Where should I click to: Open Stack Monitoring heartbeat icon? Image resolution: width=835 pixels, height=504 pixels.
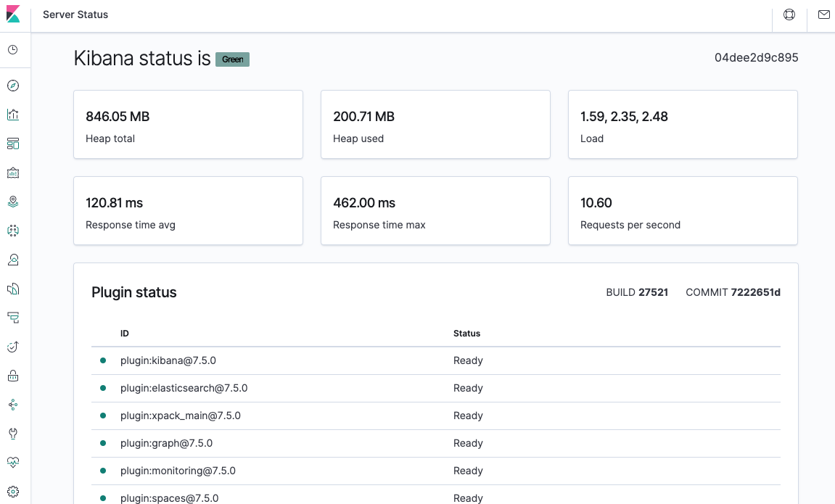(x=13, y=462)
